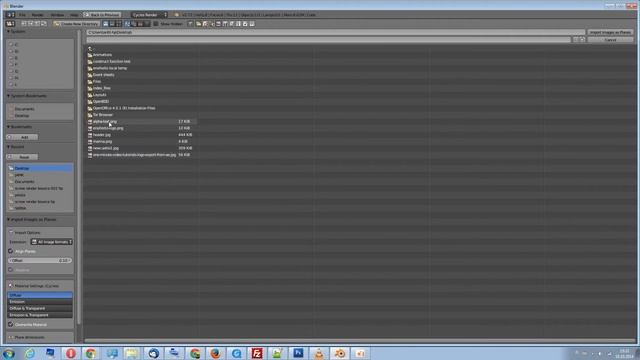The width and height of the screenshot is (640, 360).
Task: Select Diffuse & Transparent material option
Action: click(40, 308)
